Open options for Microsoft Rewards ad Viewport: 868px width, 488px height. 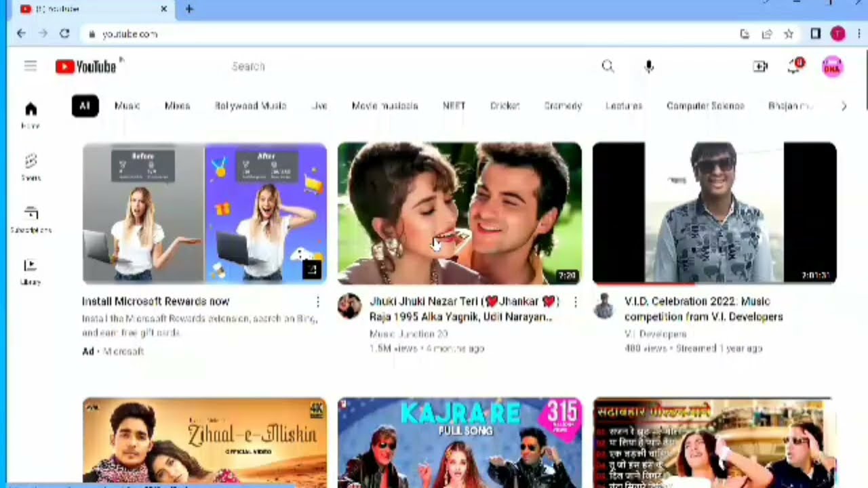(x=317, y=302)
